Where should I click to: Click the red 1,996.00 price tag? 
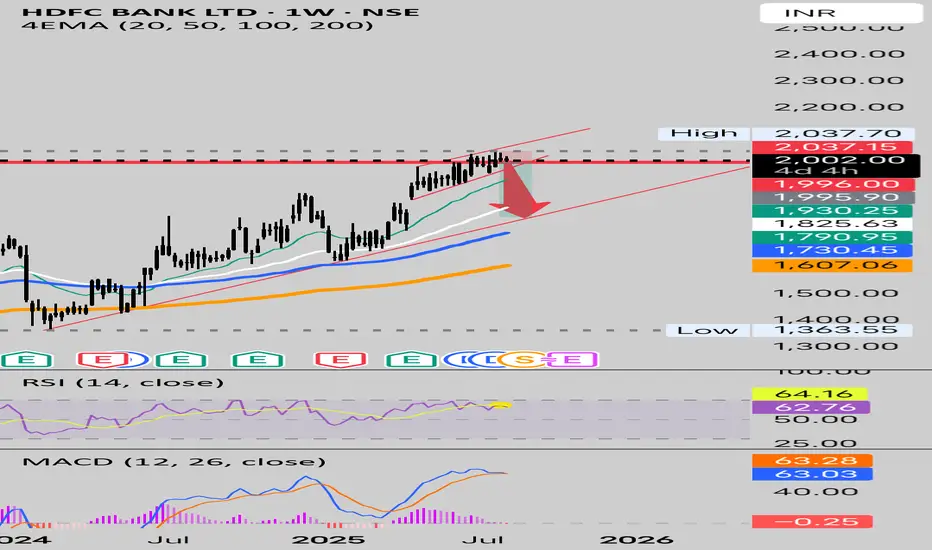[832, 184]
